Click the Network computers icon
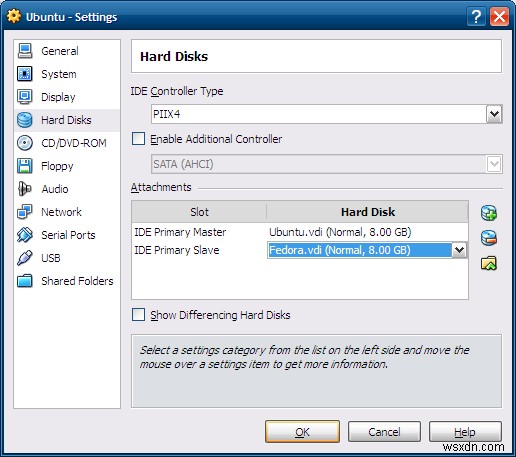The image size is (516, 457). pos(25,212)
